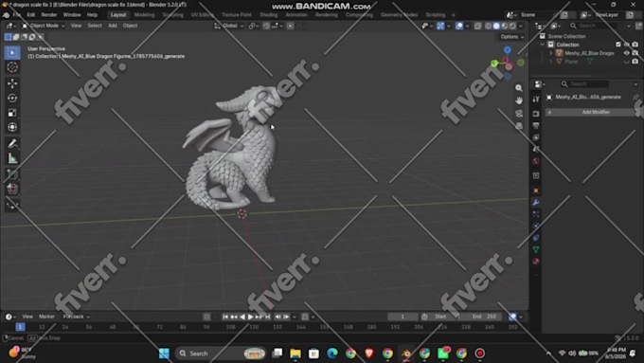Open the Windows Start menu
Image resolution: width=644 pixels, height=363 pixels.
click(164, 354)
